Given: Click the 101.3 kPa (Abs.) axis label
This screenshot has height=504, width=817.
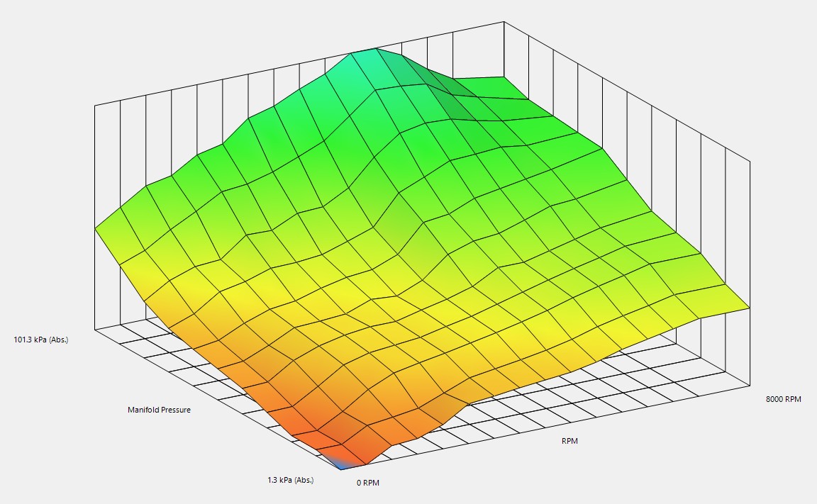Looking at the screenshot, I should [x=41, y=340].
